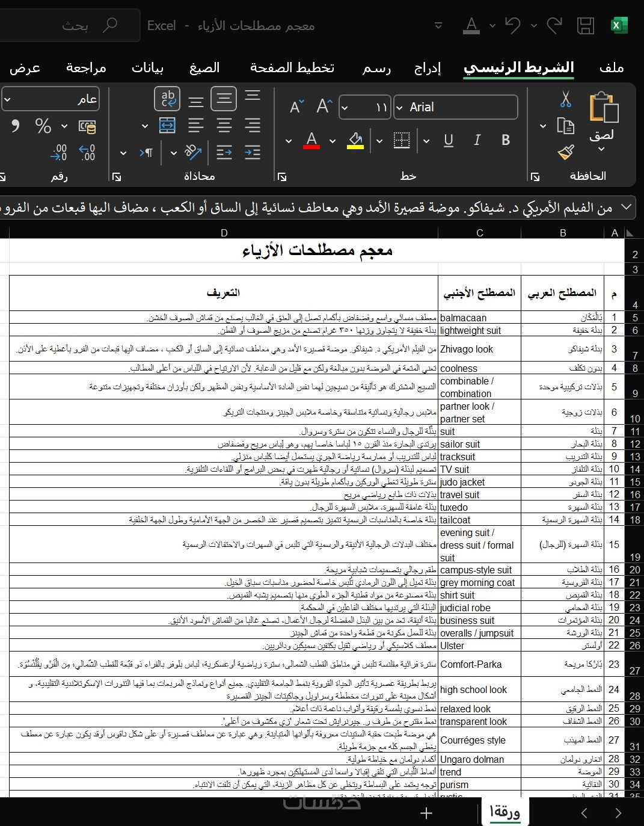The height and width of the screenshot is (826, 644).
Task: Click the Copy icon in clipboard group
Action: tap(565, 126)
